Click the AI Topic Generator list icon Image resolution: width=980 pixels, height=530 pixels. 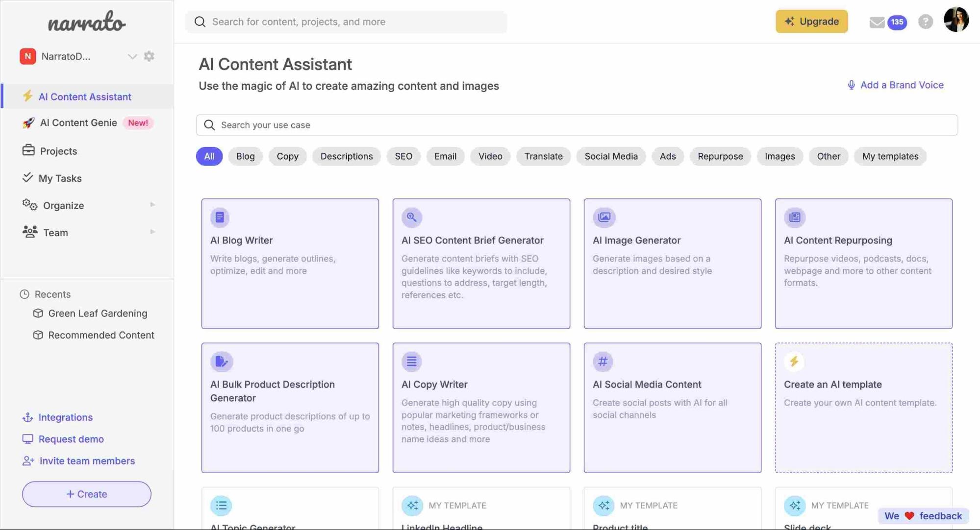[x=221, y=505]
